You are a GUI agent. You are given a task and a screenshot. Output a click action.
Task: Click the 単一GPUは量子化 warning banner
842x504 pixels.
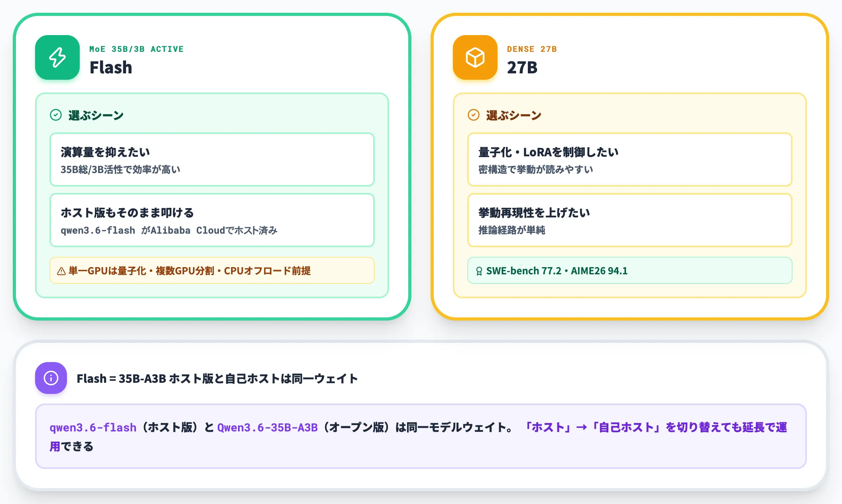pos(212,270)
